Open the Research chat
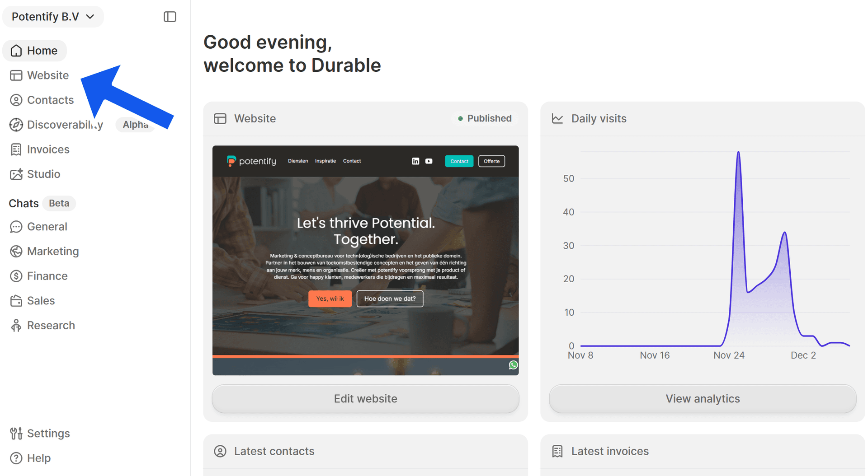 coord(42,326)
